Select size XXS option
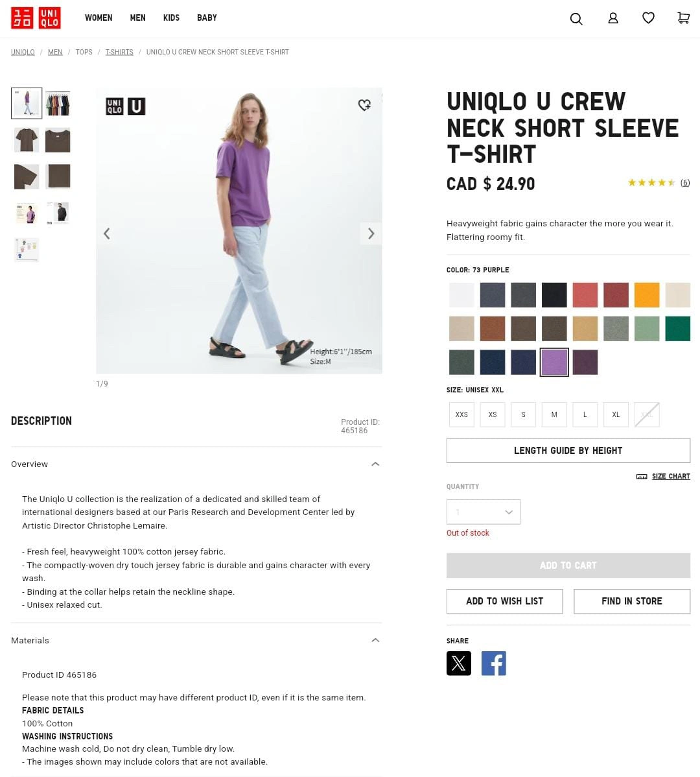Image resolution: width=700 pixels, height=777 pixels. pos(461,414)
